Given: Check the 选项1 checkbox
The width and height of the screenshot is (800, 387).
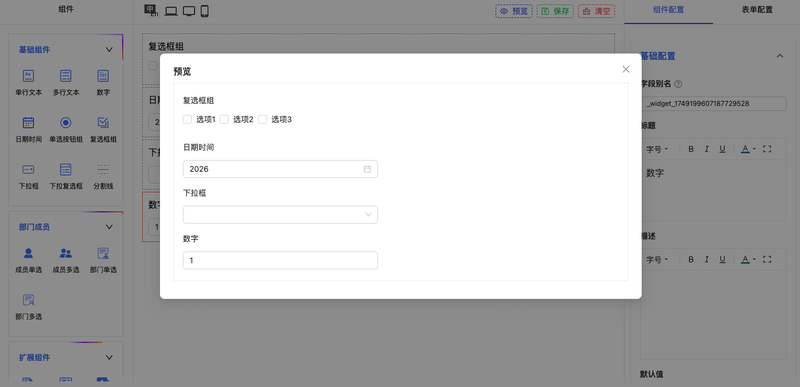Looking at the screenshot, I should point(187,119).
